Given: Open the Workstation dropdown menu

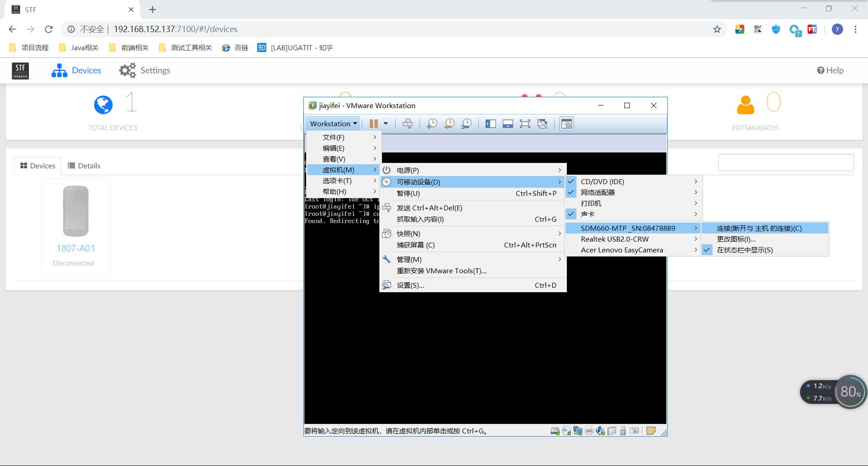Looking at the screenshot, I should (333, 124).
